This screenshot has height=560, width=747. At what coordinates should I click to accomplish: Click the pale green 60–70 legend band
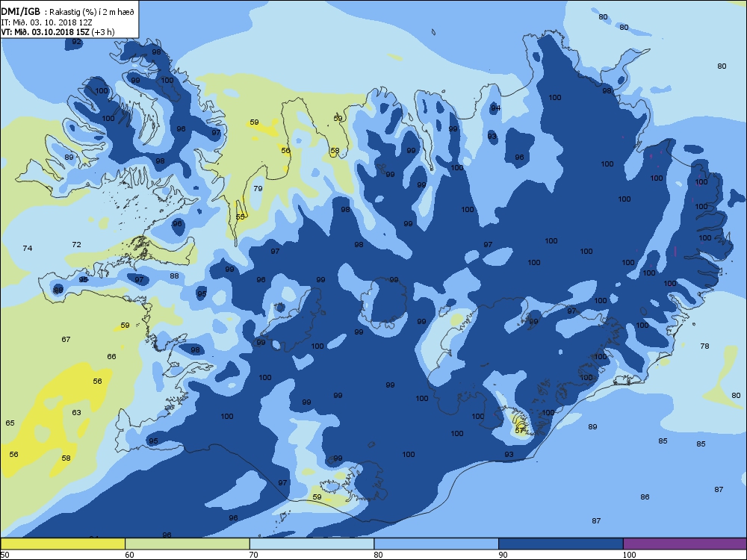187,544
